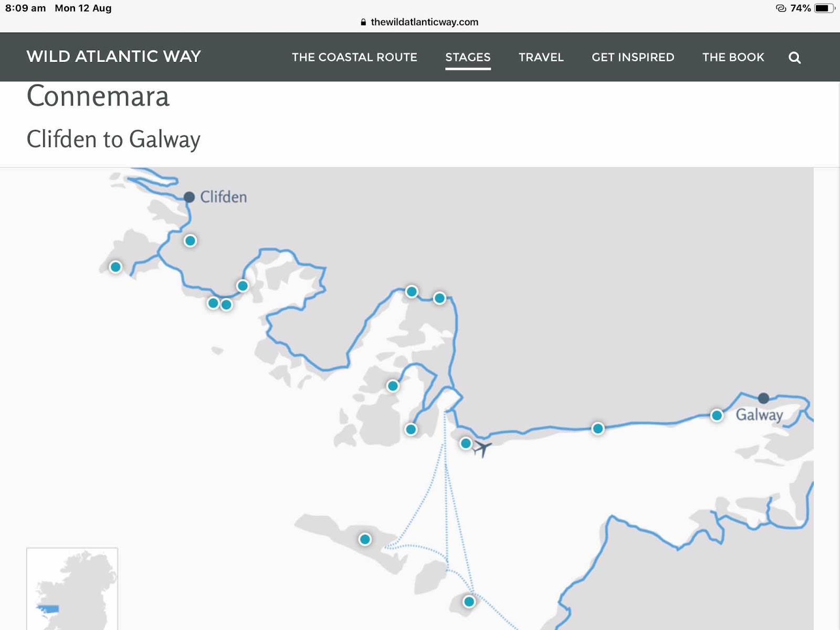
Task: Open The Book menu item
Action: click(733, 57)
